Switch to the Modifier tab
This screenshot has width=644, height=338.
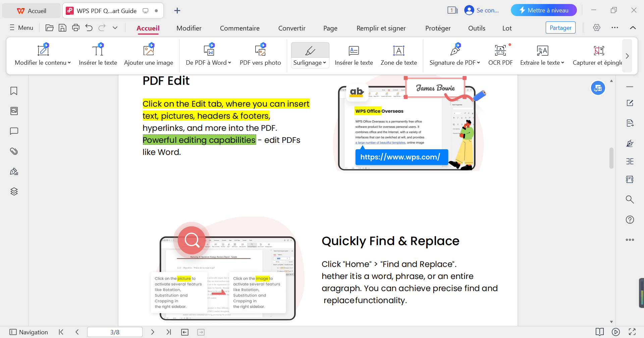click(x=189, y=28)
